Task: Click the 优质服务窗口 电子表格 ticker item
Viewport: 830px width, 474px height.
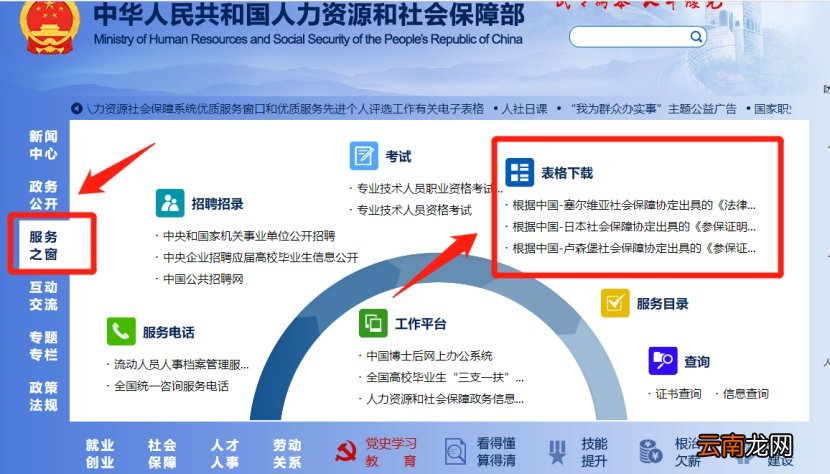Action: [286, 109]
